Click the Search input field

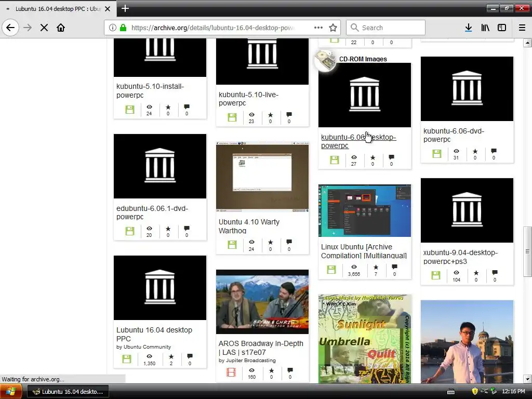point(386,28)
